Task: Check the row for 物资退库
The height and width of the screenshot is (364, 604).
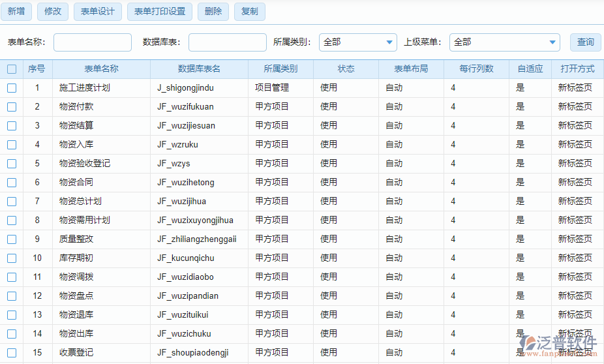Action: 12,314
